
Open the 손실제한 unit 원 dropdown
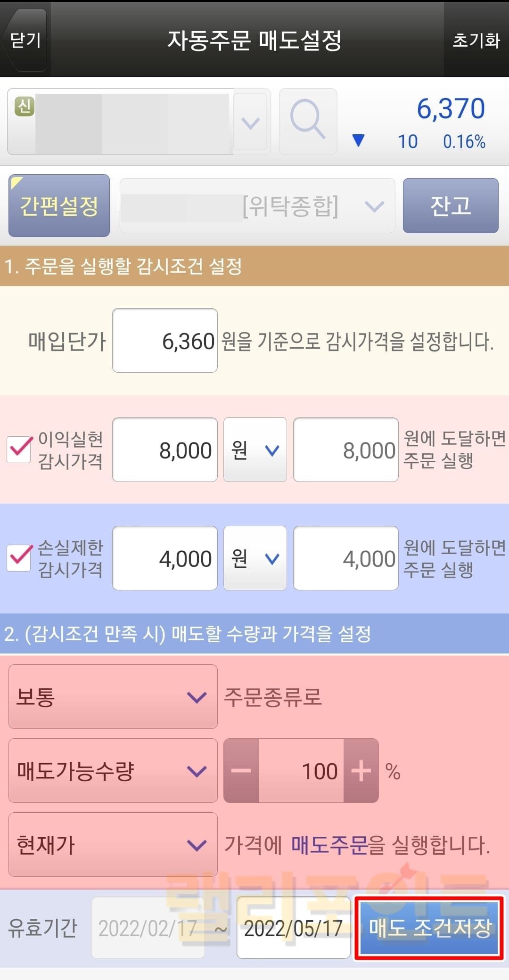point(255,558)
